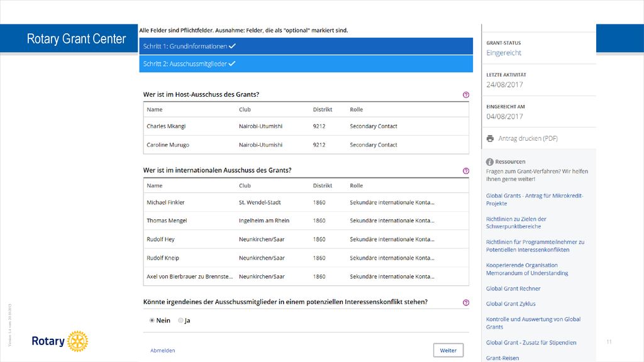The height and width of the screenshot is (362, 644).
Task: Open help icon for Interessenskonflikt question
Action: (466, 302)
